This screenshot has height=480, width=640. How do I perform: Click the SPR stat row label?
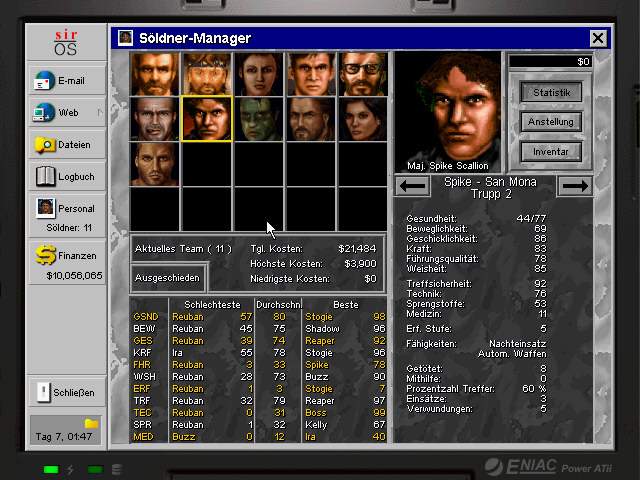(142, 425)
